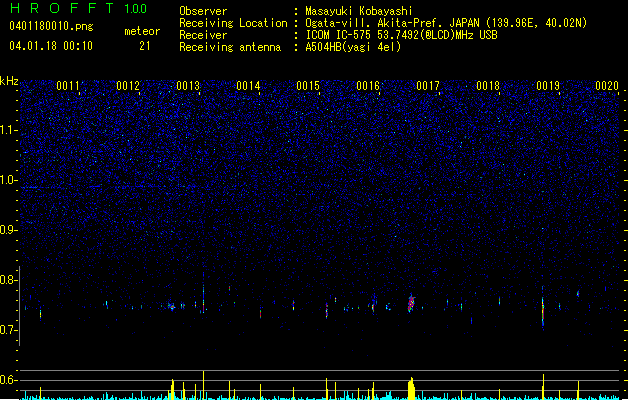Click time marker 0020
Screen dimensions: 629x400
tap(607, 86)
